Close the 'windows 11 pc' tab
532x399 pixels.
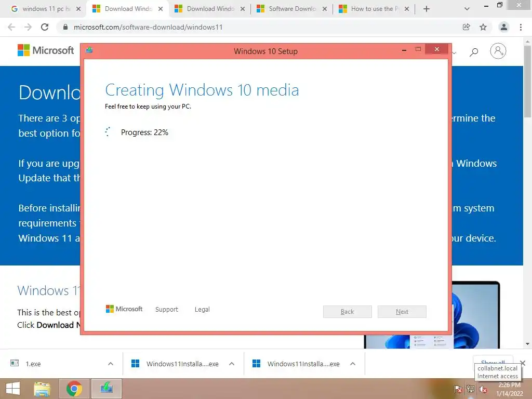(78, 9)
